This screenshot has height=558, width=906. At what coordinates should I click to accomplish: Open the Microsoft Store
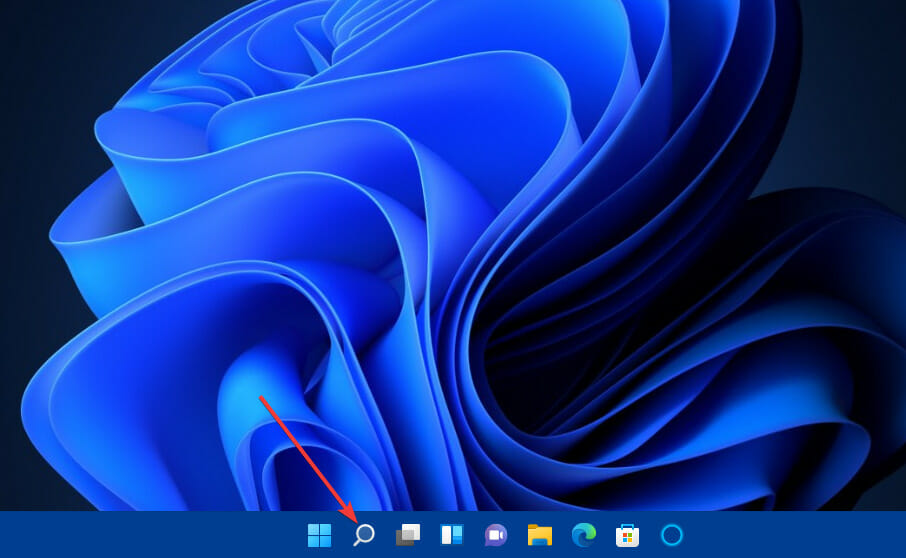627,535
